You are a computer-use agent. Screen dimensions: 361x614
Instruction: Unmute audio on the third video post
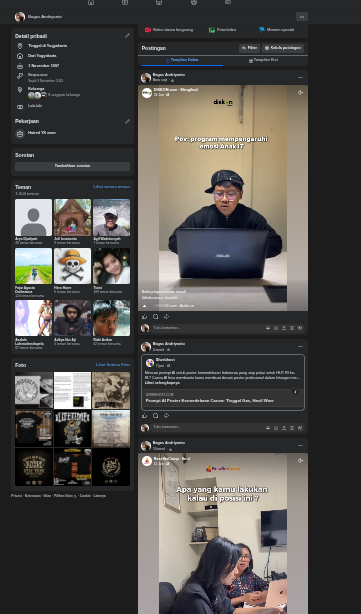[x=300, y=460]
